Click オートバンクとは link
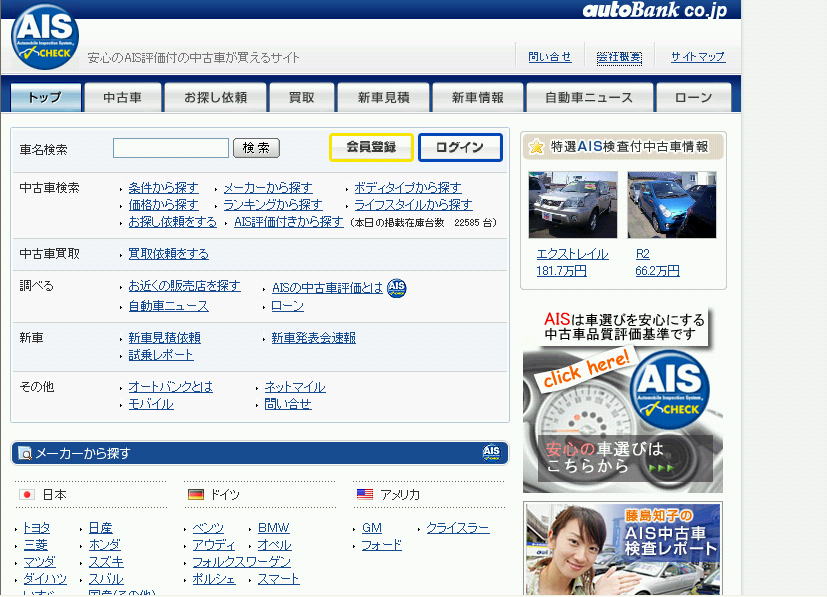827x597 pixels. pyautogui.click(x=170, y=387)
